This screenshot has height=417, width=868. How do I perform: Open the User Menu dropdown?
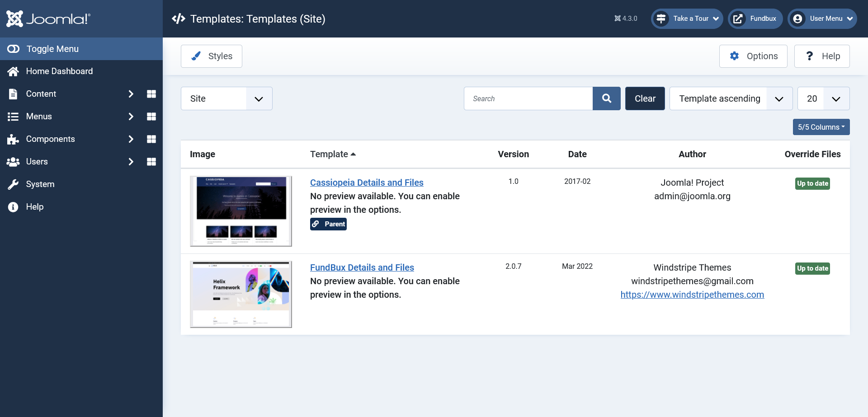pos(822,19)
